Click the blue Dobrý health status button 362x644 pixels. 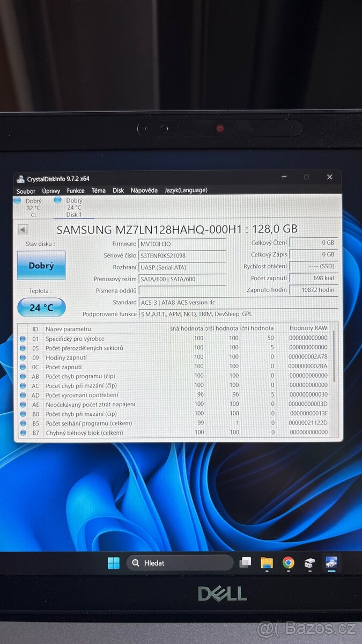pyautogui.click(x=41, y=265)
